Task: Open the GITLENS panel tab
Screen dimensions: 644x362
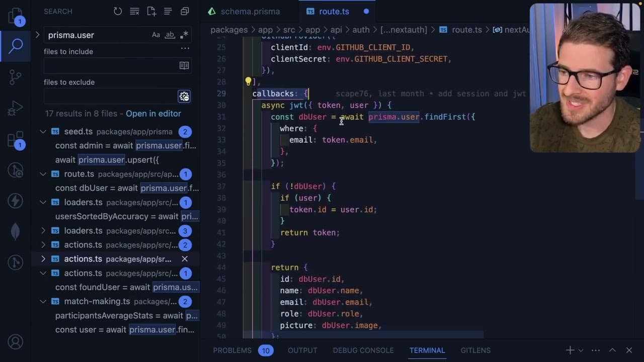Action: [475, 350]
